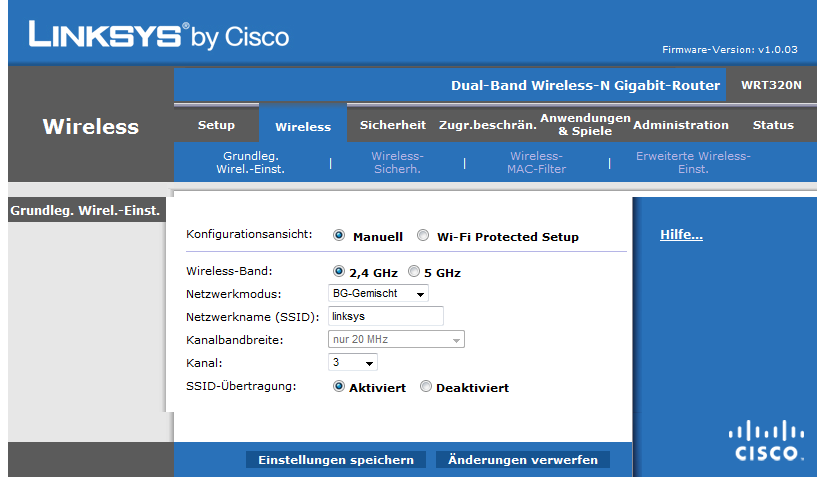Select the Manuell configuration view radio button
Image resolution: width=825 pixels, height=488 pixels.
(339, 235)
